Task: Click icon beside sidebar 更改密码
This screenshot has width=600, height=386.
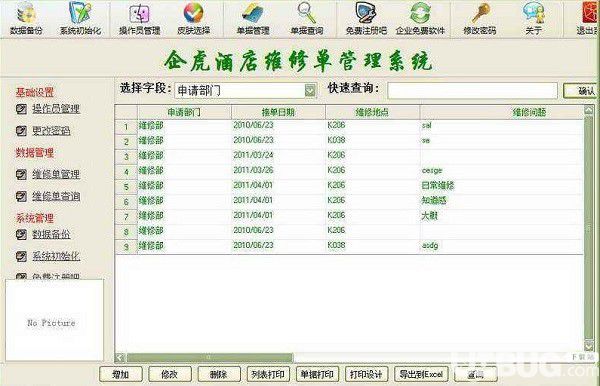Action: (x=21, y=131)
